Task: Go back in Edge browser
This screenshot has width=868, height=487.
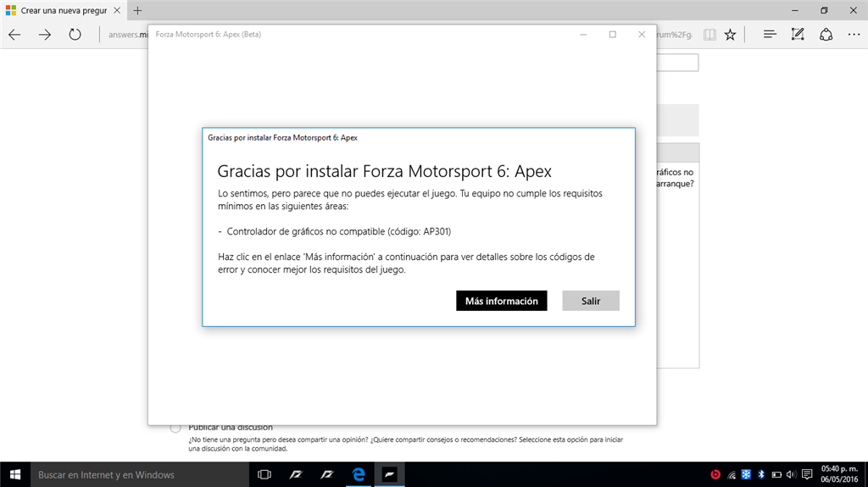Action: coord(15,35)
